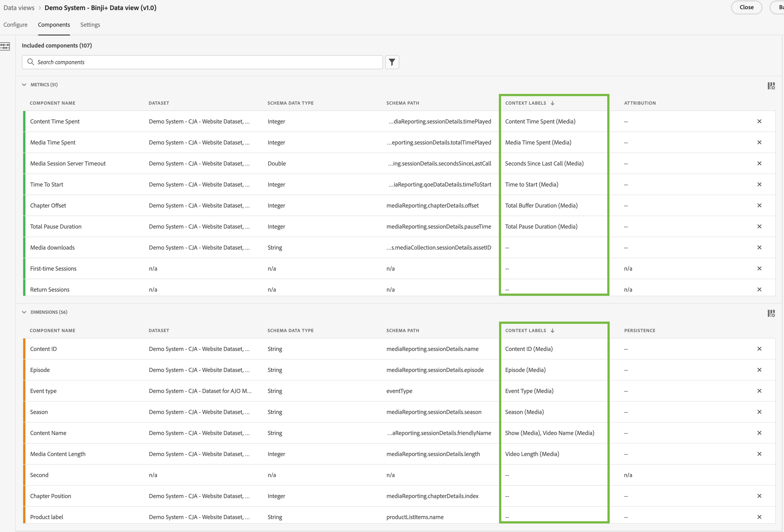
Task: Go back to Data views breadcrumb
Action: coord(19,8)
